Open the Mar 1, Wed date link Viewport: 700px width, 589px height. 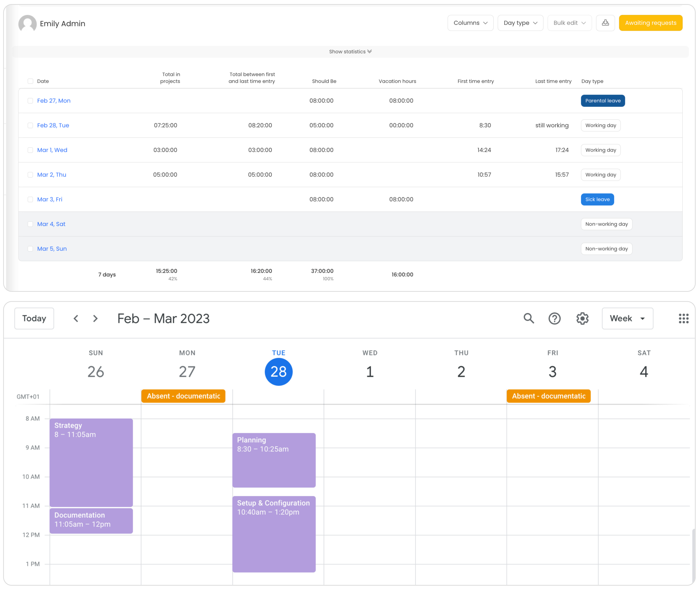52,150
